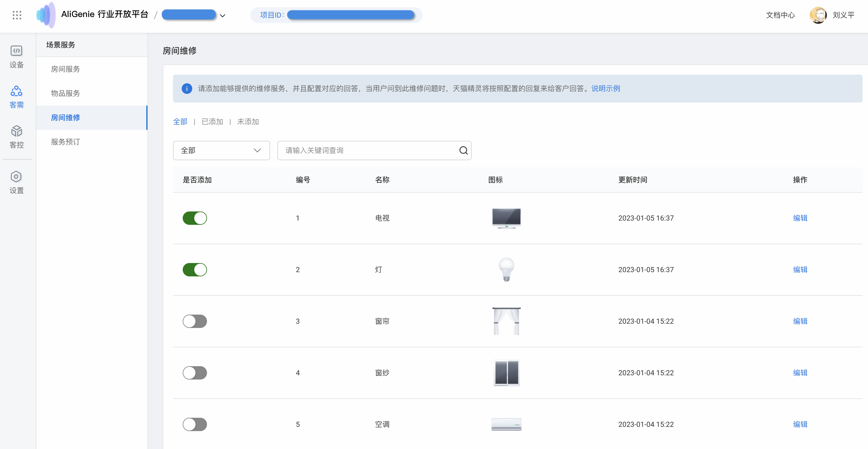The height and width of the screenshot is (449, 868).
Task: Click the 名称 column header
Action: tap(382, 180)
